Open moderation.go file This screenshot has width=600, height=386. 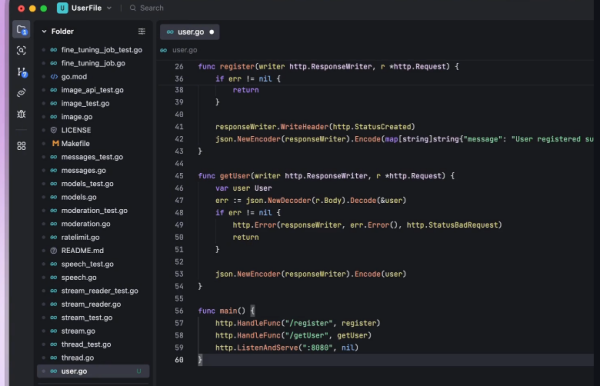(86, 224)
